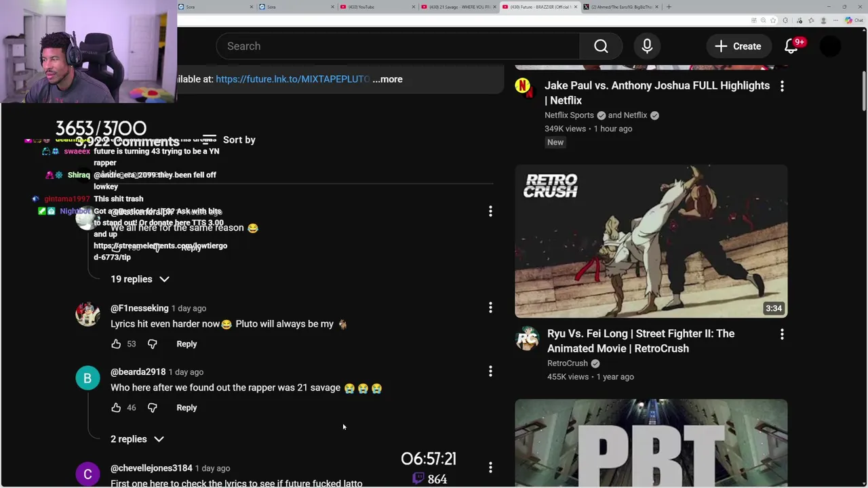Select the Future - BRAZZIER tab
The width and height of the screenshot is (868, 488).
tap(540, 7)
